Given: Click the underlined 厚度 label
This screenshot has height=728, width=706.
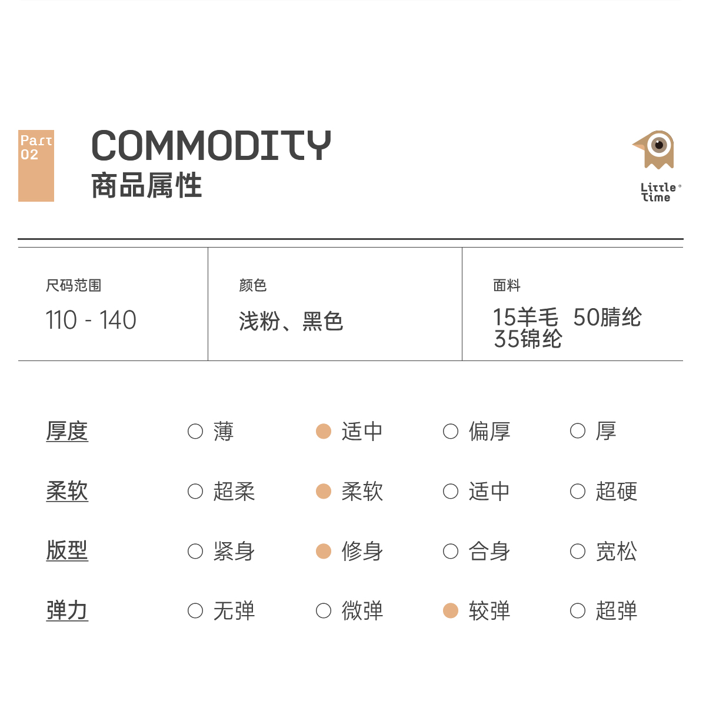Looking at the screenshot, I should click(x=67, y=432).
